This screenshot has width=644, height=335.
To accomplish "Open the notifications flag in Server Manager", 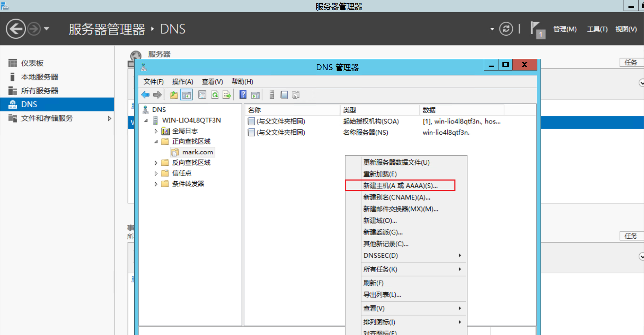I will [537, 30].
